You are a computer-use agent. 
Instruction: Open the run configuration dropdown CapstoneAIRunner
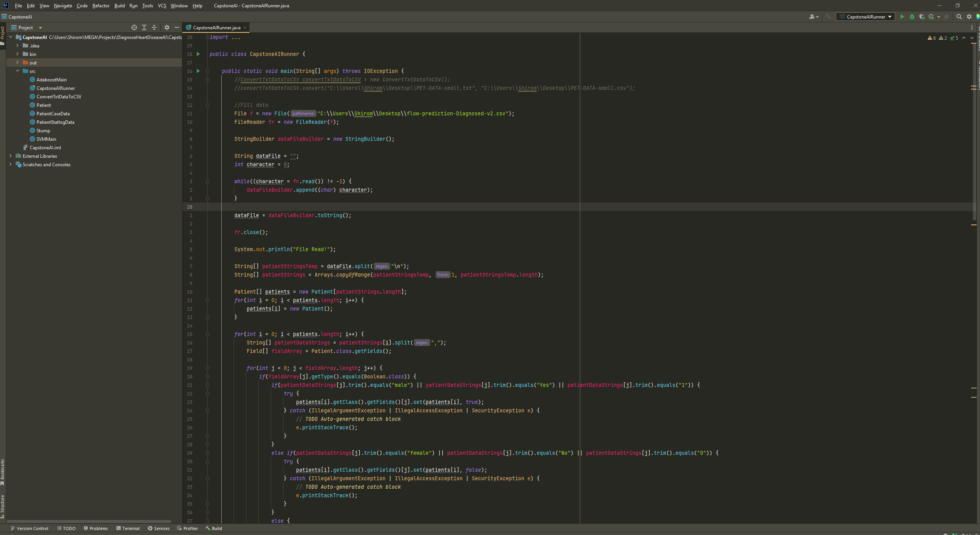pos(865,17)
